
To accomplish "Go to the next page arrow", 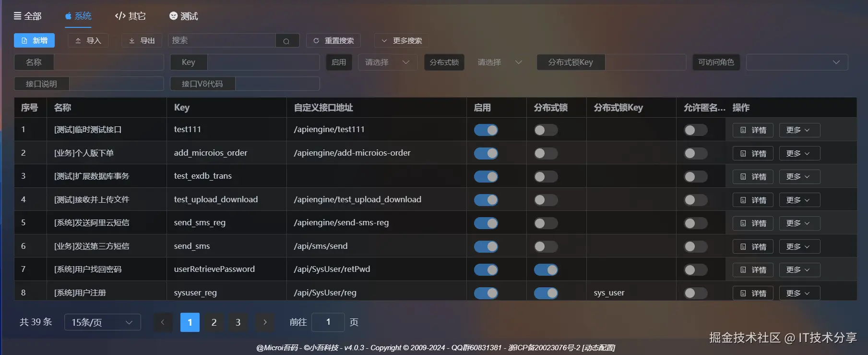I will tap(265, 322).
